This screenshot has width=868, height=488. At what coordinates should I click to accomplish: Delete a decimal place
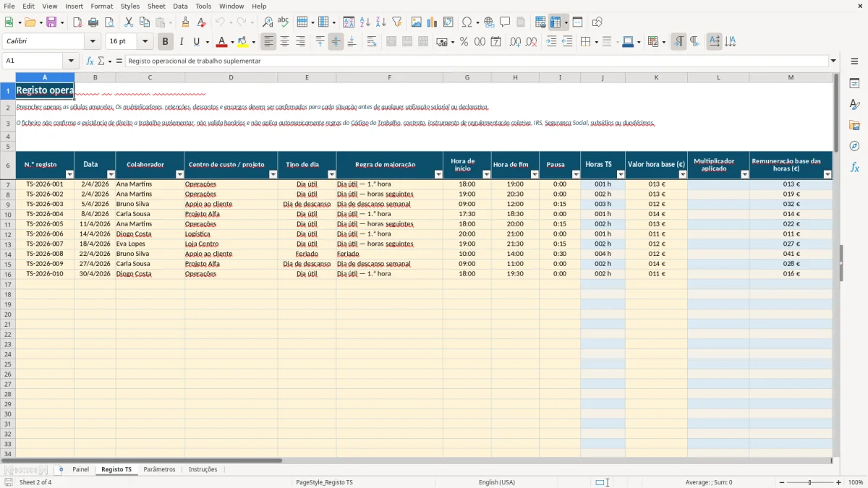[x=531, y=42]
